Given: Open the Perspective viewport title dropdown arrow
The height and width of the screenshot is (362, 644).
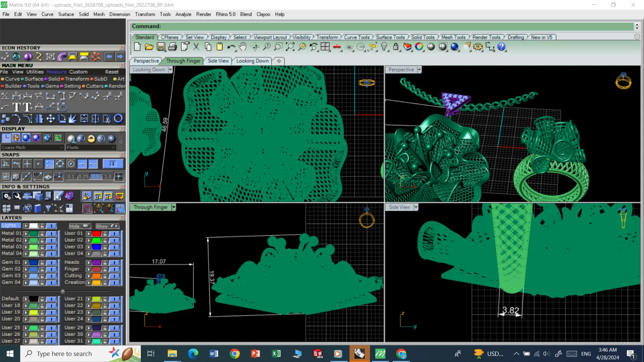Looking at the screenshot, I should coord(419,70).
